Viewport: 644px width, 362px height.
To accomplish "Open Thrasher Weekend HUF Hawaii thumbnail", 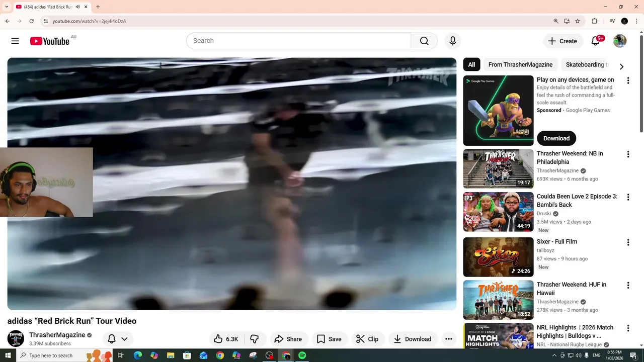I will (498, 300).
